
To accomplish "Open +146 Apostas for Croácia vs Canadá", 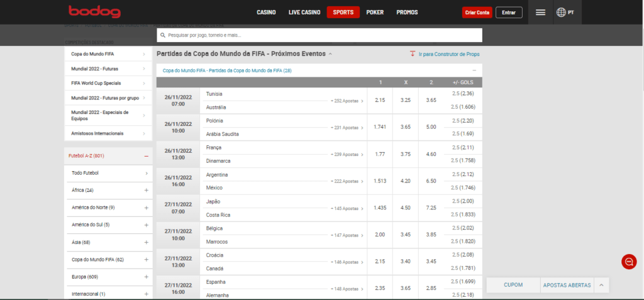I will coord(347,262).
